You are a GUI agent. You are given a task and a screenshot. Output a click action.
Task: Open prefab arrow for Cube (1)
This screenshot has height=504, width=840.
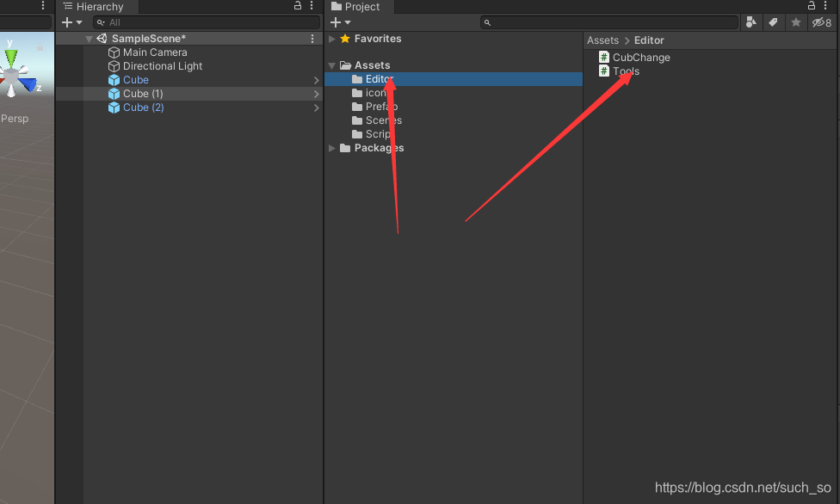pyautogui.click(x=316, y=95)
